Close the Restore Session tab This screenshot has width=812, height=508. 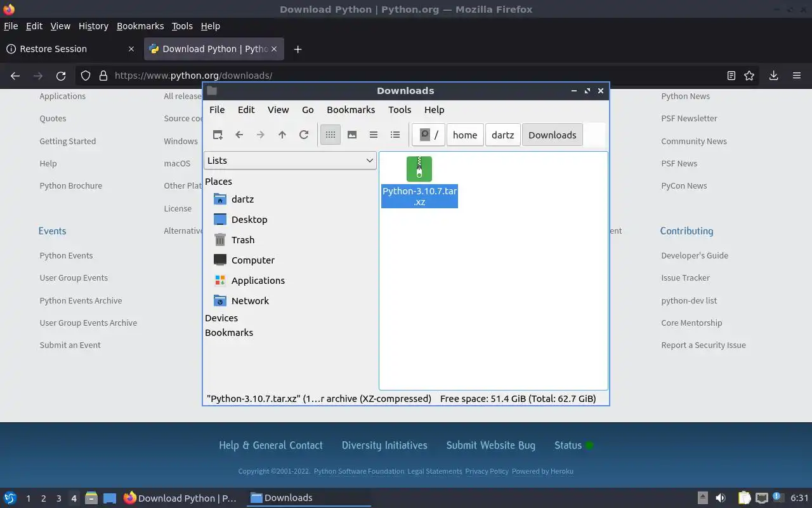point(131,49)
